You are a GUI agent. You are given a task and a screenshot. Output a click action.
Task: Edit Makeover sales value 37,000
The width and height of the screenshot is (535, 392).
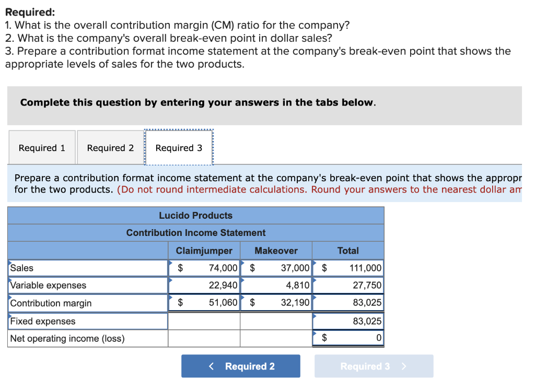pos(276,268)
